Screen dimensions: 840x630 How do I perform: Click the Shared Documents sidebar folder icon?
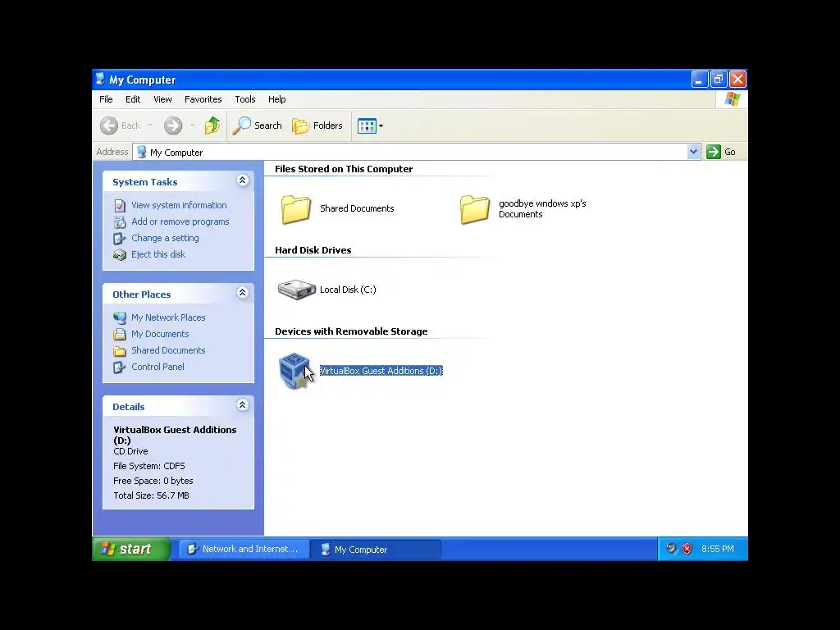pos(120,351)
